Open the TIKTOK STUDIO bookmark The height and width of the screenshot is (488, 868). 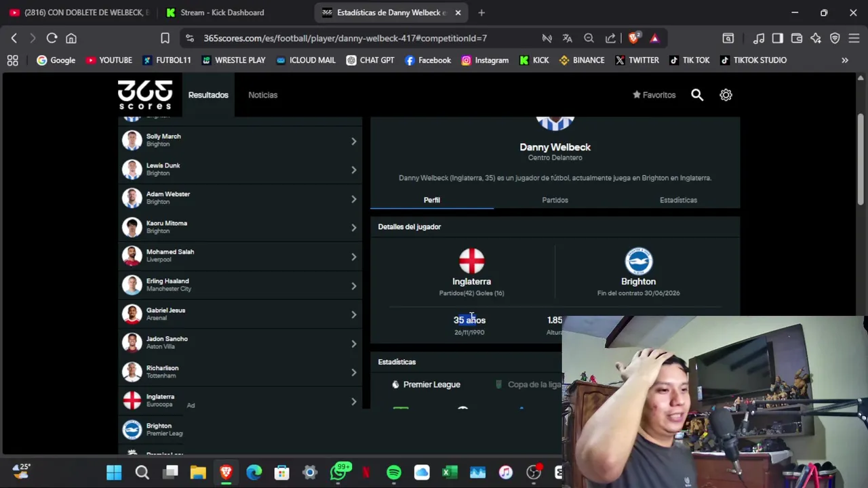tap(753, 60)
